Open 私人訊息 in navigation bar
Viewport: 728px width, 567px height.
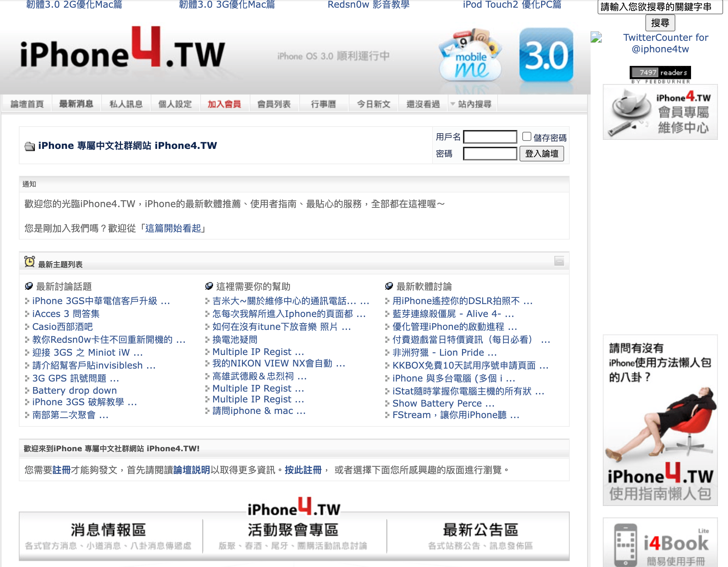tap(126, 104)
